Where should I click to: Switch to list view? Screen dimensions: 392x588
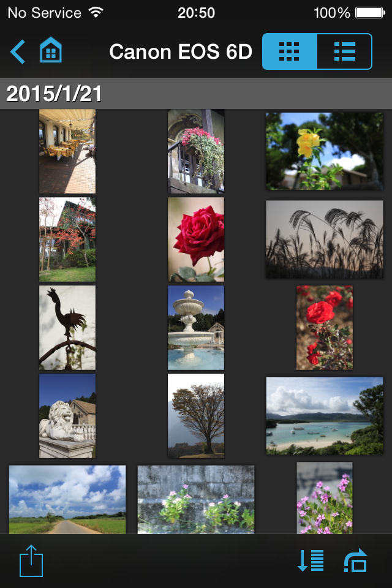344,51
